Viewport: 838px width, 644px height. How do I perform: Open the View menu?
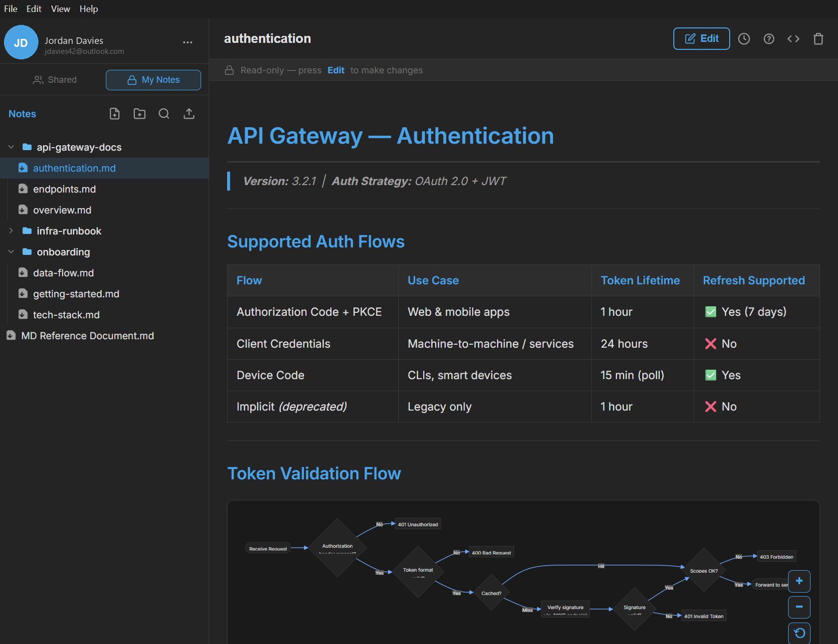[60, 9]
